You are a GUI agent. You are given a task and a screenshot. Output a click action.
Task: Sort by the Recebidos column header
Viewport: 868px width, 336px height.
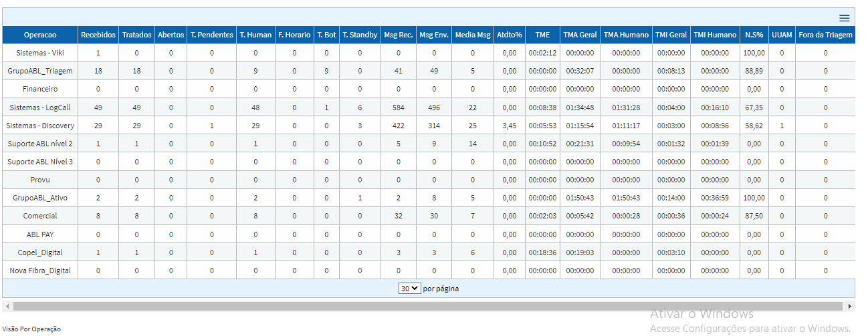(98, 35)
